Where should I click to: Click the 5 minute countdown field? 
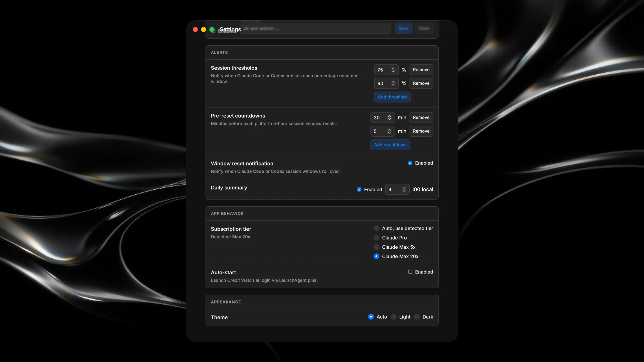[383, 131]
